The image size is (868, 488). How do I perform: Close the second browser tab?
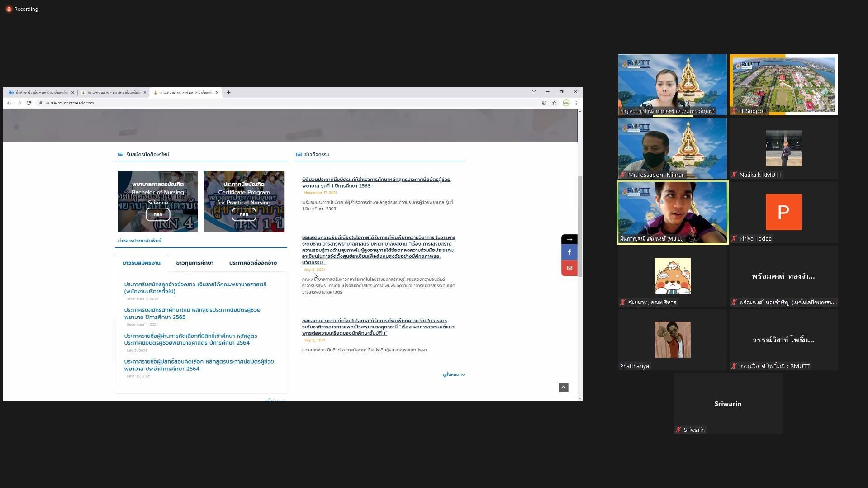[x=145, y=92]
